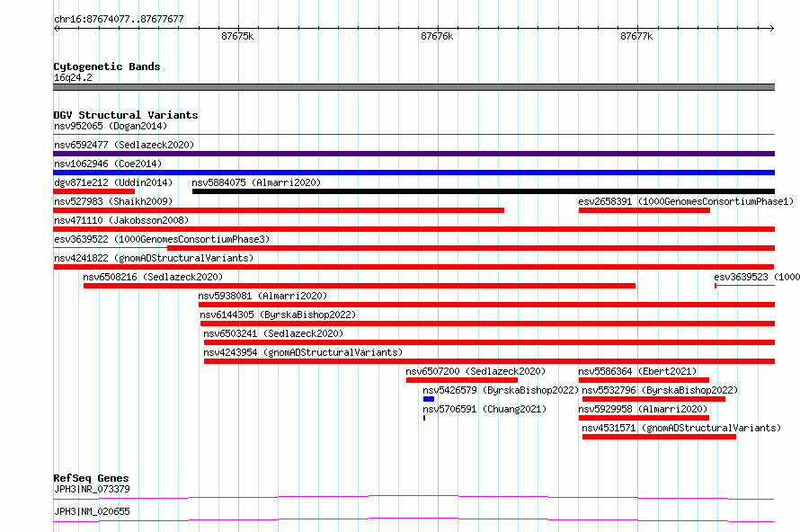Click the magenta line of JPH3|NM_020655
Viewport: 800px width, 532px height.
click(x=413, y=519)
